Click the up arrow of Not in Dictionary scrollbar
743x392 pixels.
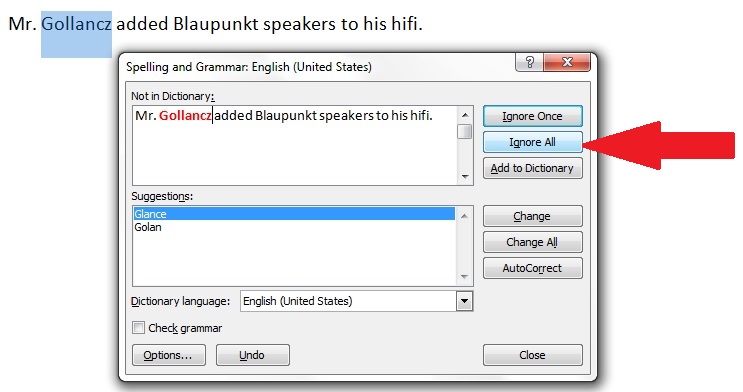coord(465,115)
